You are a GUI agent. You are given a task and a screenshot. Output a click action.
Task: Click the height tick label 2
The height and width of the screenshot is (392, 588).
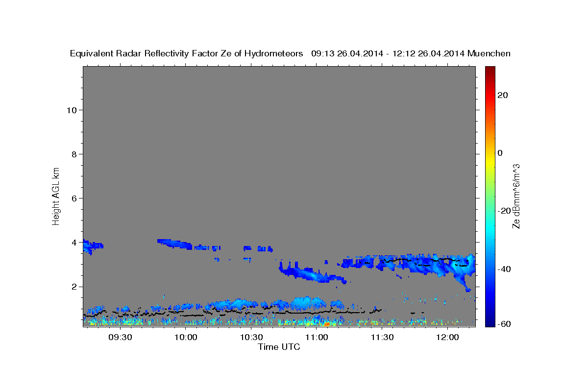pyautogui.click(x=73, y=287)
